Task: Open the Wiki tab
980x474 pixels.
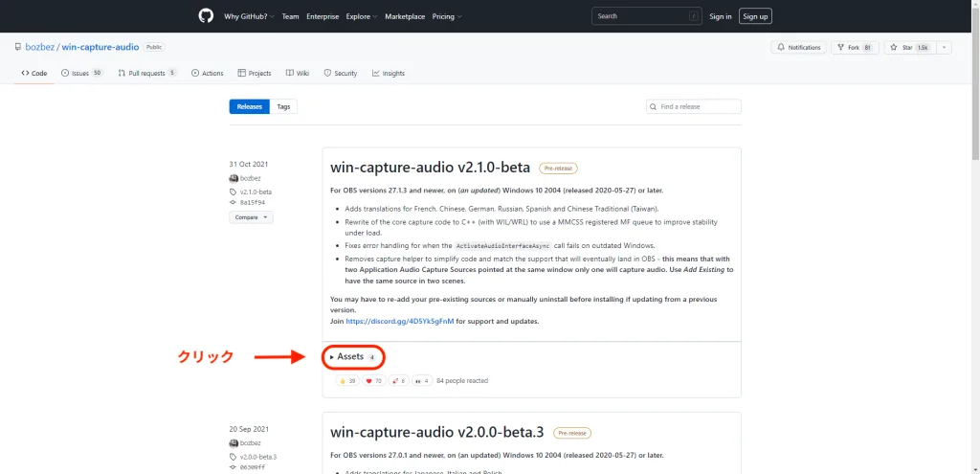Action: [x=298, y=73]
